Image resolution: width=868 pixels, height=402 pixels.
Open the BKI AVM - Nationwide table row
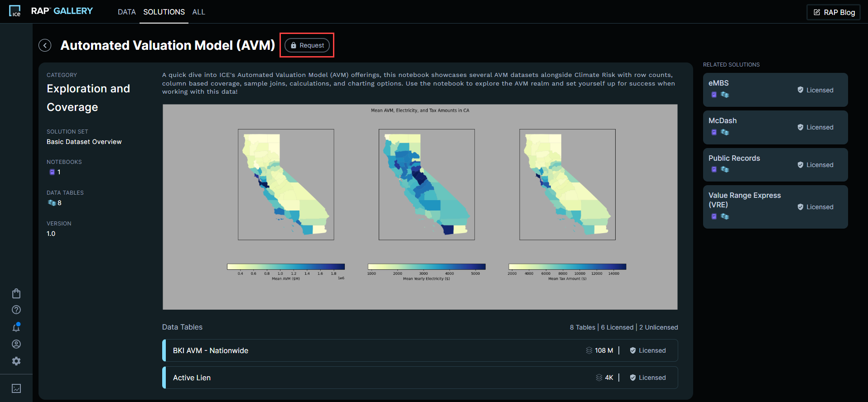coord(420,350)
